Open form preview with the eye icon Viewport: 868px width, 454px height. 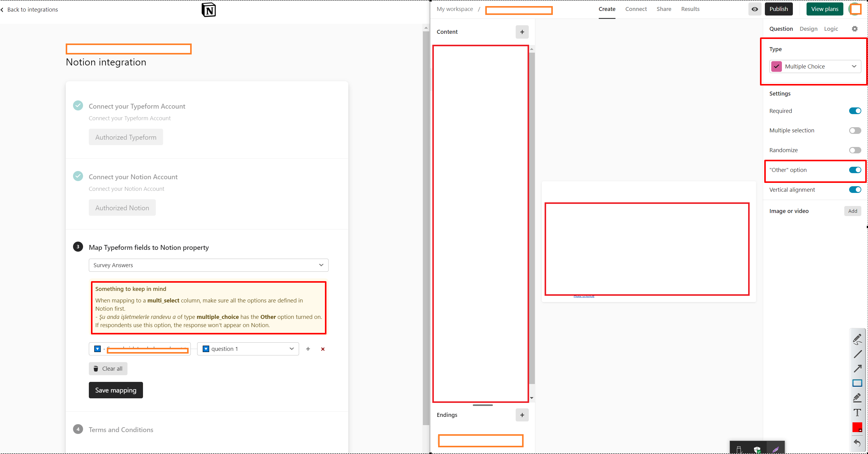[x=755, y=9]
